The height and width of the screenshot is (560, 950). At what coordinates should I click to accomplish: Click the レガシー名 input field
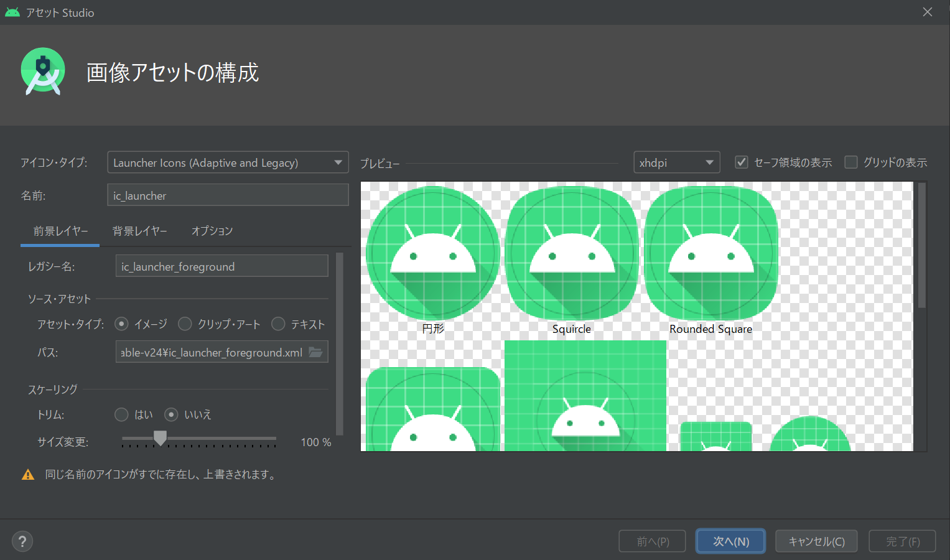click(221, 266)
